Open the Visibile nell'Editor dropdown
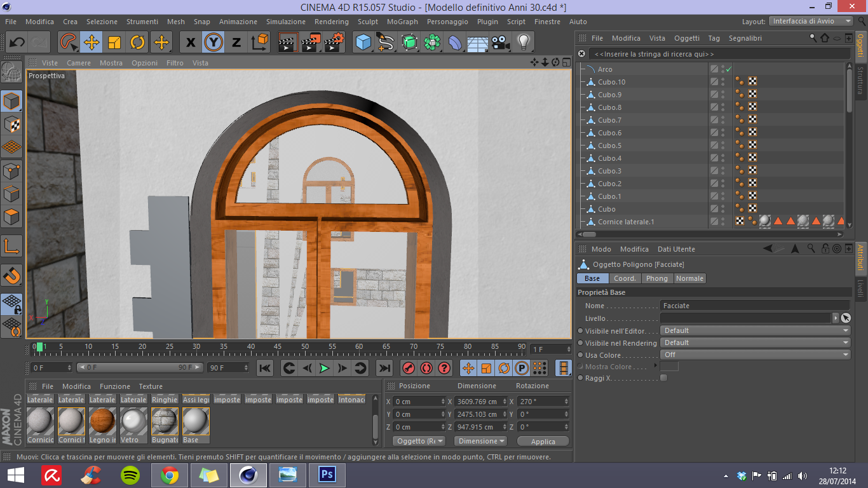This screenshot has width=868, height=488. [x=755, y=330]
